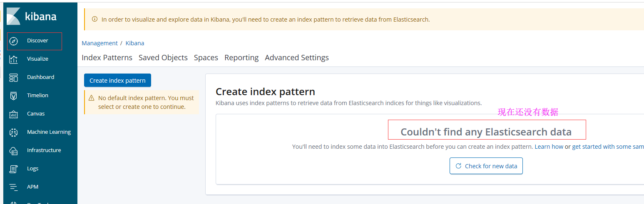Click the No default index pattern warning text
Image resolution: width=644 pixels, height=204 pixels.
coord(146,102)
